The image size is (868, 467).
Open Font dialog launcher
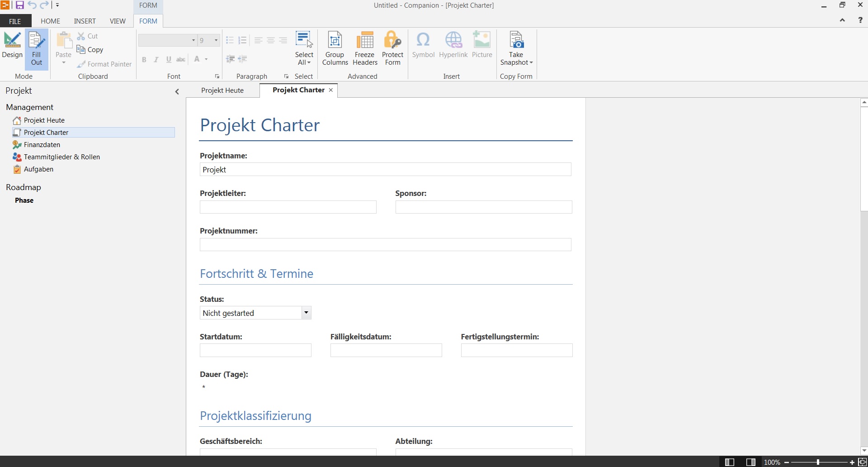217,76
